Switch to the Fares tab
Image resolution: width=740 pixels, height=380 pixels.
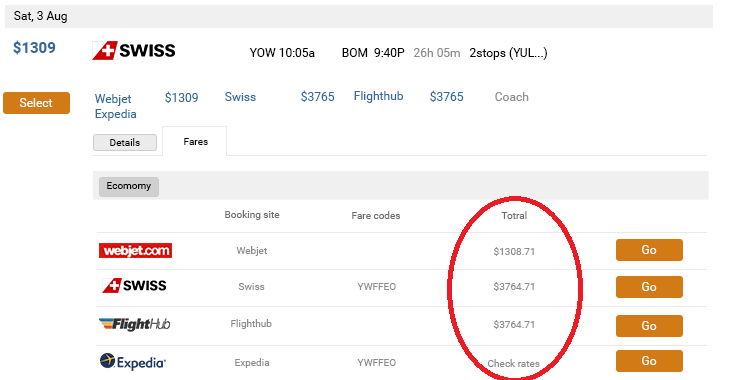(195, 142)
